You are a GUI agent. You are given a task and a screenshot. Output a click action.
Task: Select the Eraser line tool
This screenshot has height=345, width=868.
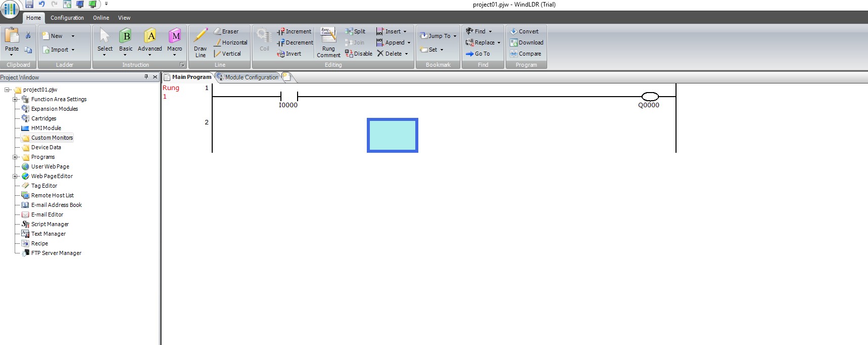[x=226, y=31]
